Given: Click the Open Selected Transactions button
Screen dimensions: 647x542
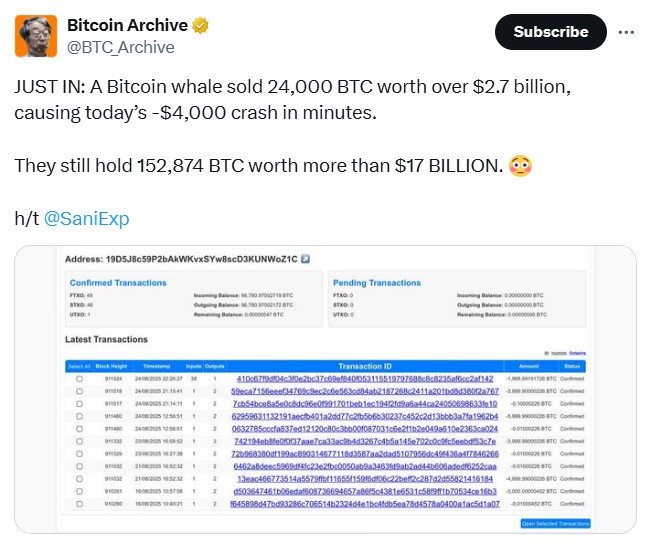Looking at the screenshot, I should point(555,523).
